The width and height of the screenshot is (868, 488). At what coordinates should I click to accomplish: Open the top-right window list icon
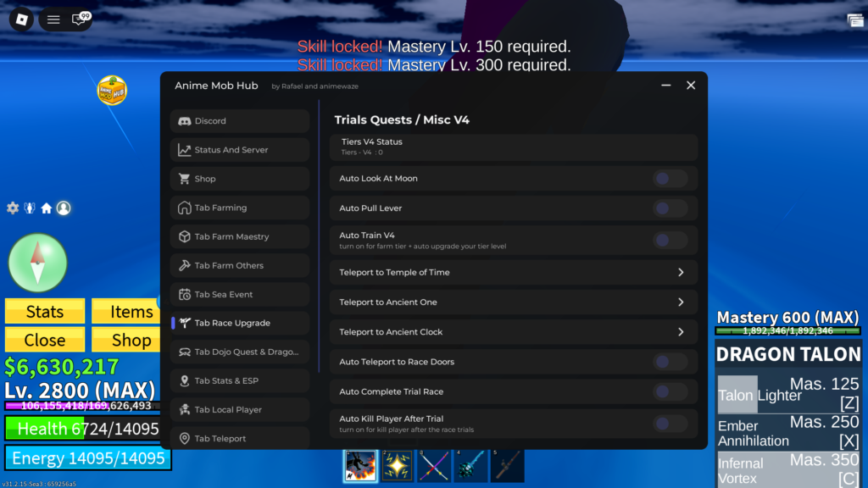point(855,20)
